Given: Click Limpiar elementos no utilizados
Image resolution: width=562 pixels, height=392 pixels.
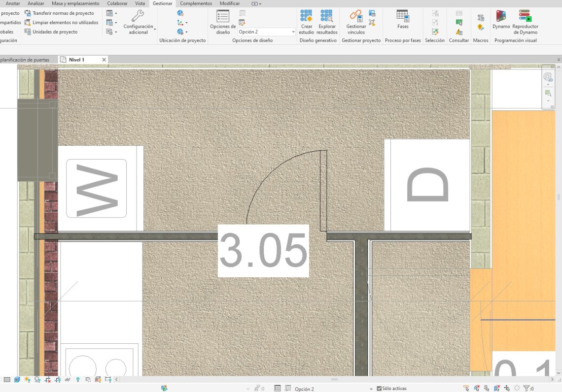Looking at the screenshot, I should point(65,23).
